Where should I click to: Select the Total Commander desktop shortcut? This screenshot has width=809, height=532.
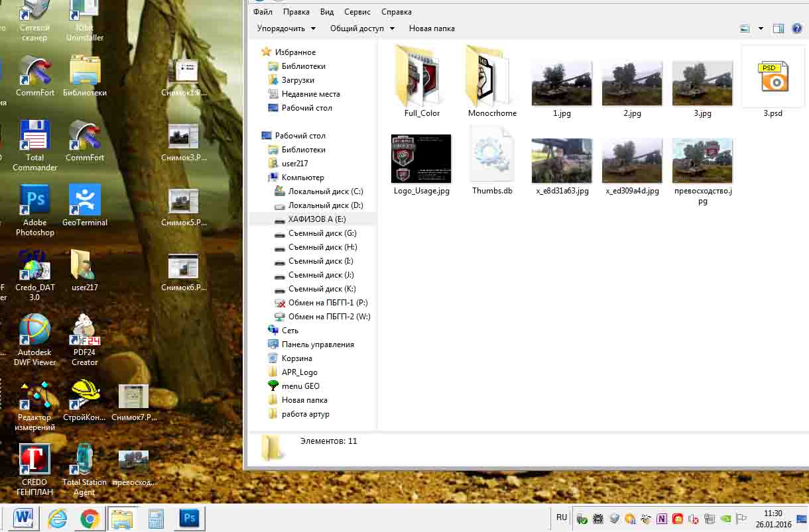[x=35, y=145]
